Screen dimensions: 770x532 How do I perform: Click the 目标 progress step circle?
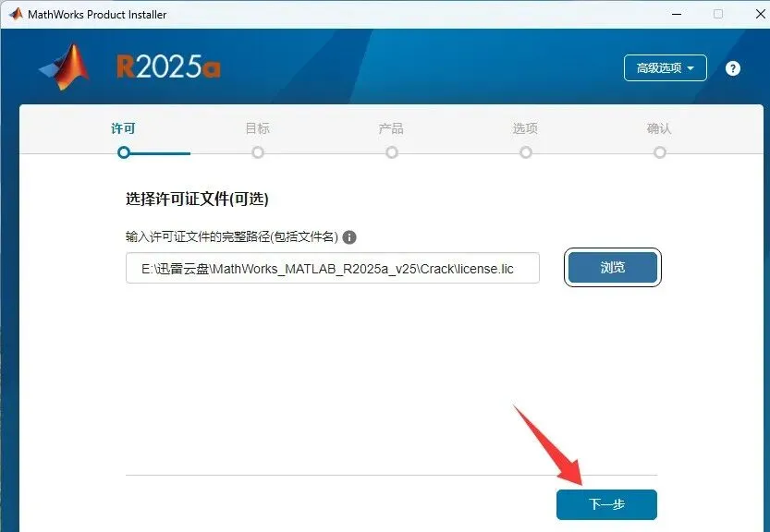click(x=258, y=152)
